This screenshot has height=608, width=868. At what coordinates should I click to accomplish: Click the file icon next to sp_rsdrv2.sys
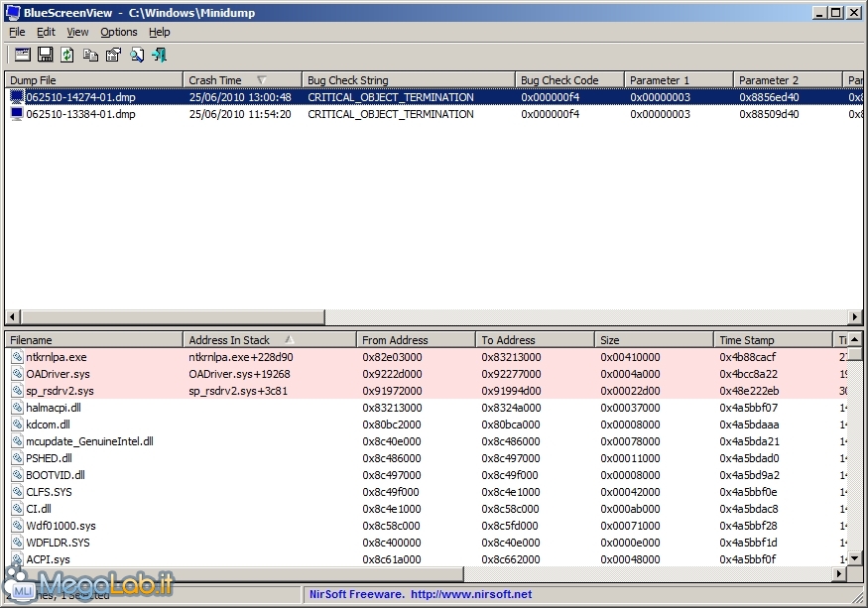pyautogui.click(x=18, y=391)
